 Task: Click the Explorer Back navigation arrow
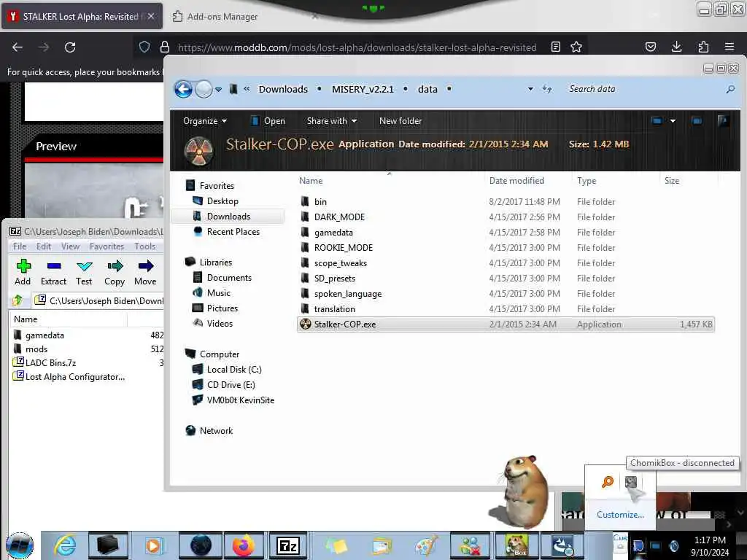[183, 89]
